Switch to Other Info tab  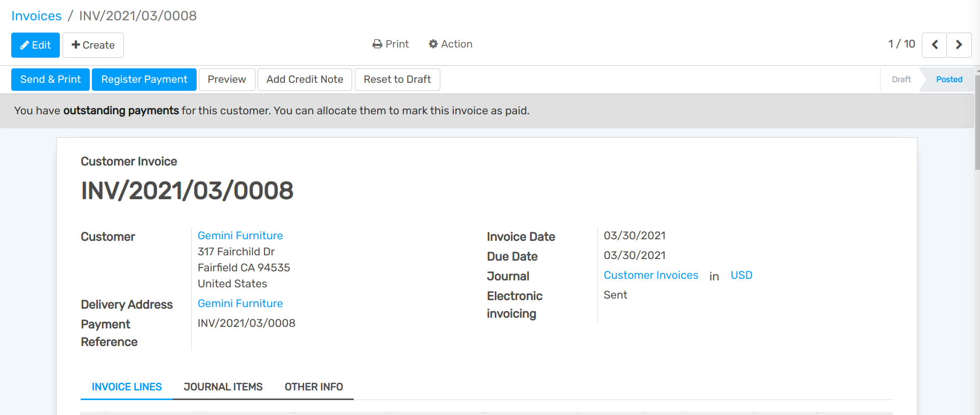(314, 387)
